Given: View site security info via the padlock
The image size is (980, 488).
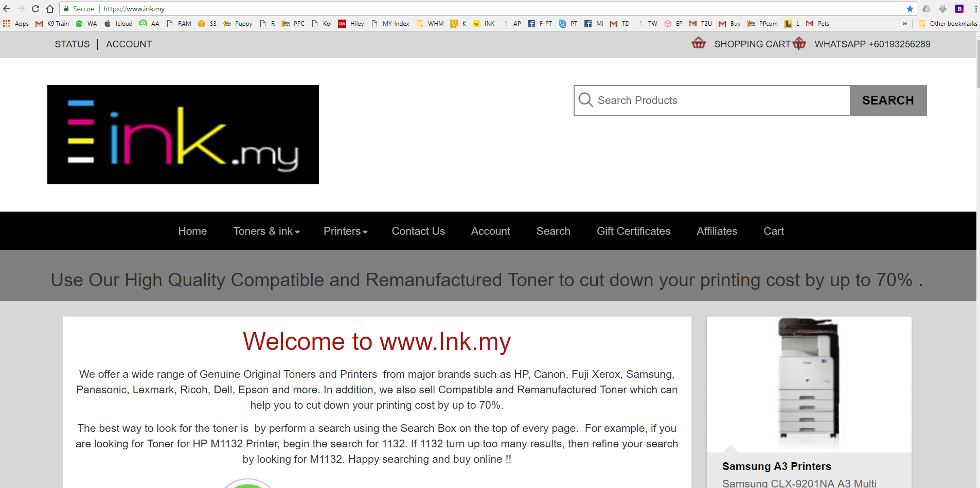Looking at the screenshot, I should click(66, 9).
